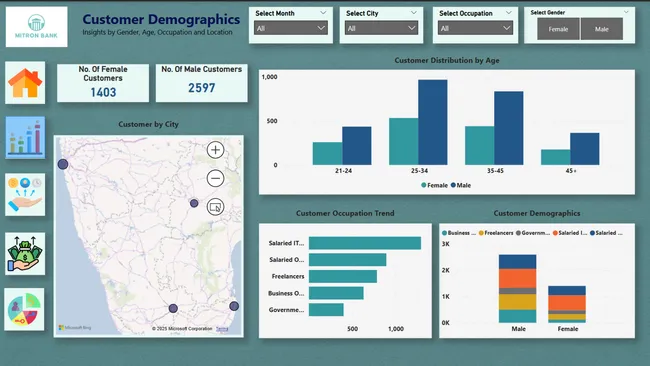Image resolution: width=650 pixels, height=366 pixels.
Task: Select the Salaried IT occupation bar
Action: pos(365,243)
